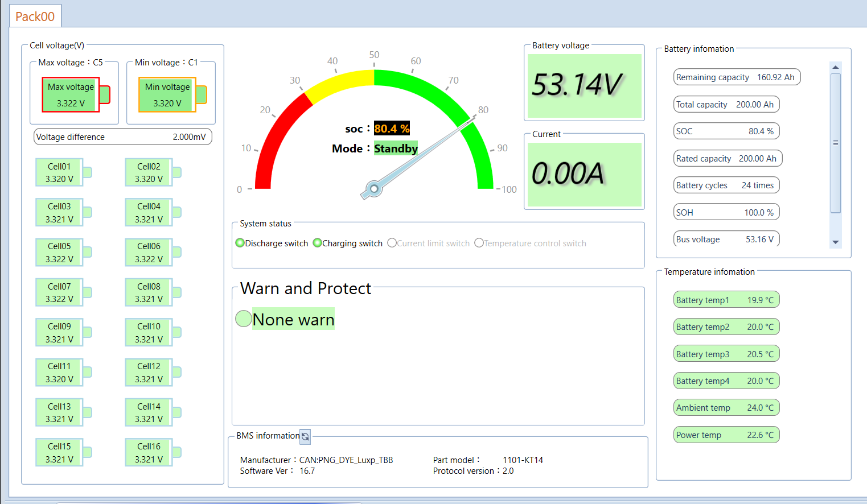Click the CAN:PNG_DYE_Luxp_TBB manufacturer value
This screenshot has height=504, width=867.
[346, 460]
